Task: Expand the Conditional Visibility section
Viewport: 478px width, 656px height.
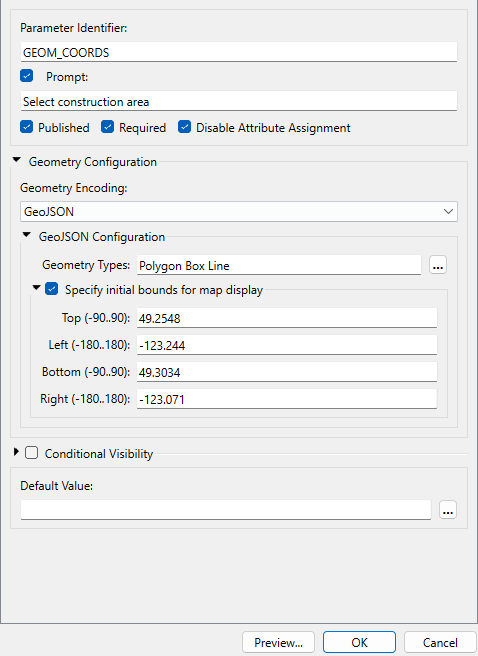Action: (x=16, y=452)
